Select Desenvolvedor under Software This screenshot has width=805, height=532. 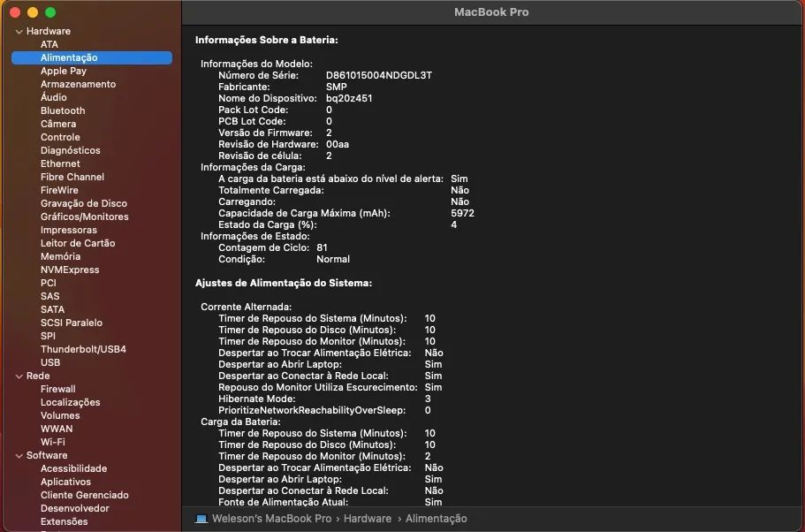pos(75,508)
